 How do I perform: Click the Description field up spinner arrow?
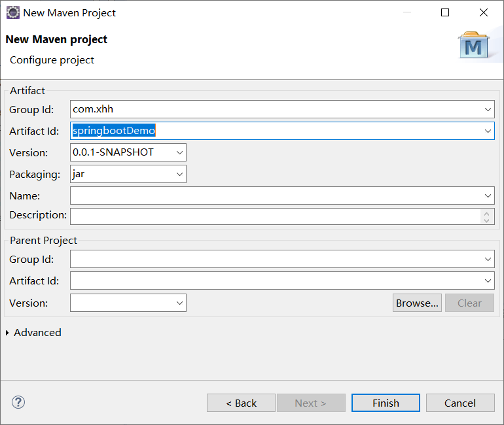click(x=486, y=213)
